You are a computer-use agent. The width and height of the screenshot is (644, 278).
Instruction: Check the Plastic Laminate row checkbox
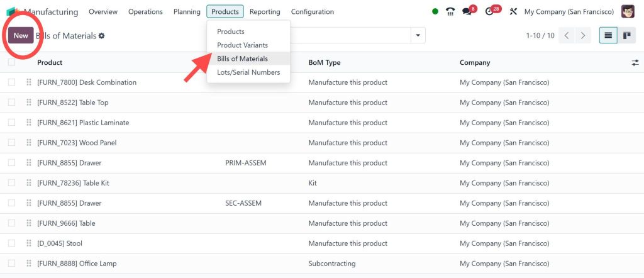click(11, 123)
